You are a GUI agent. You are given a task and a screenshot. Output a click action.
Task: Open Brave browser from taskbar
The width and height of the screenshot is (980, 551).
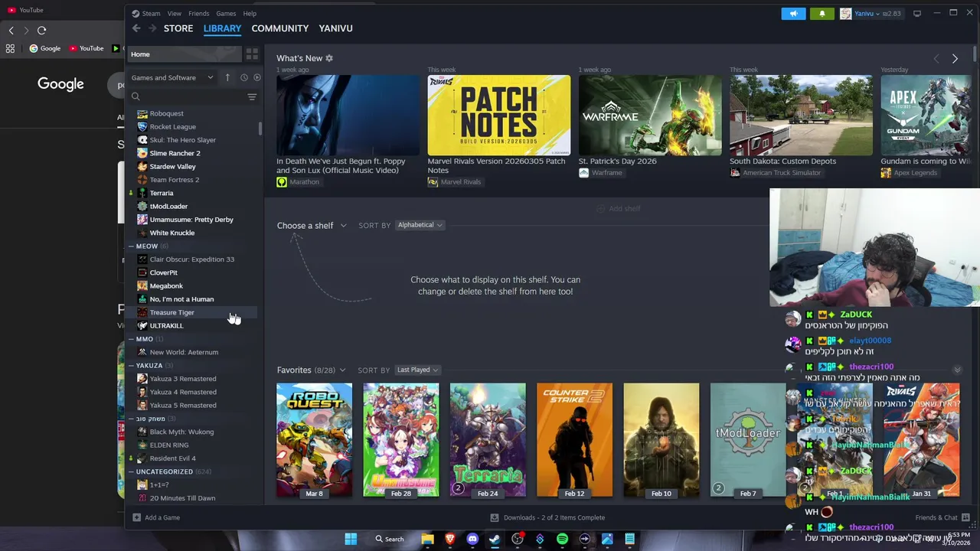pos(450,539)
